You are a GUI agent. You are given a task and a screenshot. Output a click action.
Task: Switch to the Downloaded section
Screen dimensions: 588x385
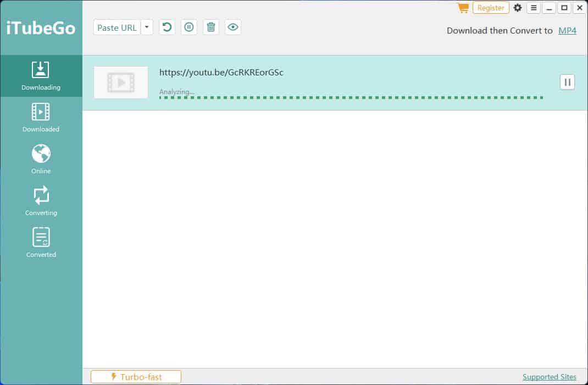(41, 118)
